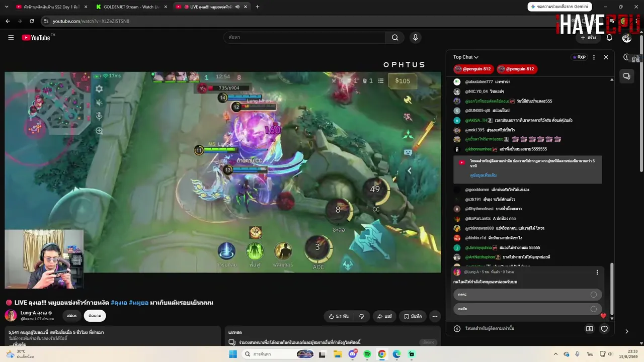
Task: Click the second @penguin-512 pinned chip
Action: 516,69
